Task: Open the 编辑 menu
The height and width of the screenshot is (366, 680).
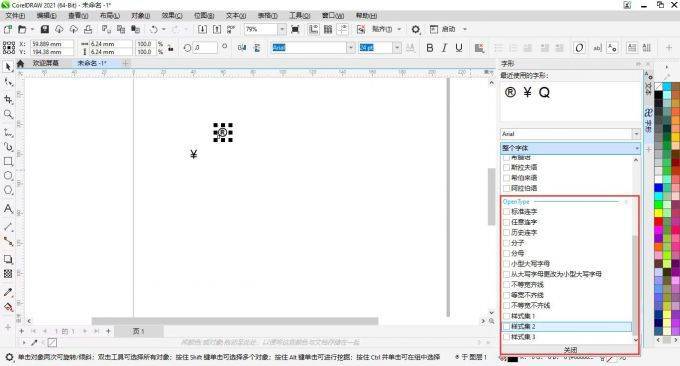Action: (x=46, y=16)
